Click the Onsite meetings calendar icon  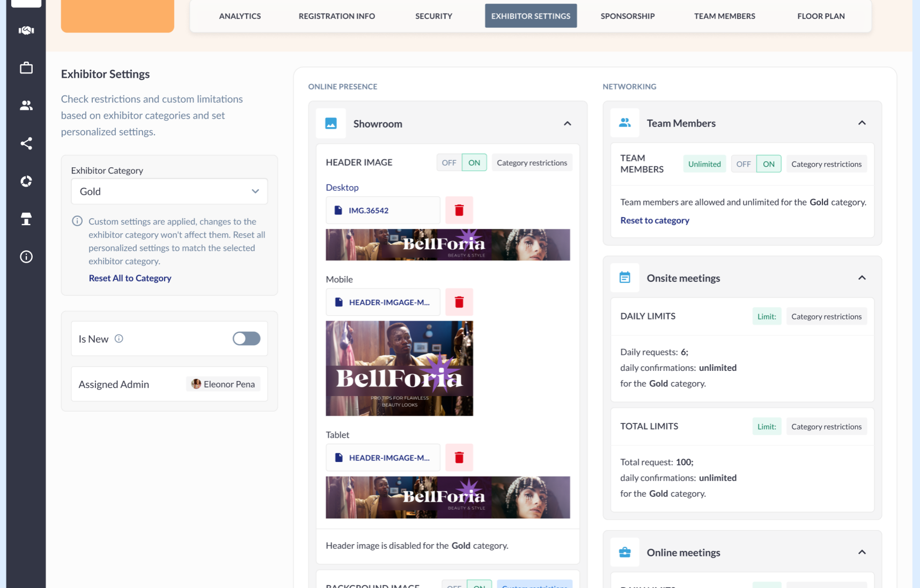click(625, 278)
